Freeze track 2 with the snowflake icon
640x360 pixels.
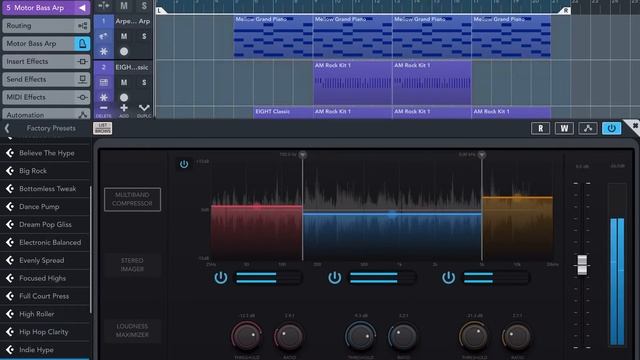(x=104, y=98)
